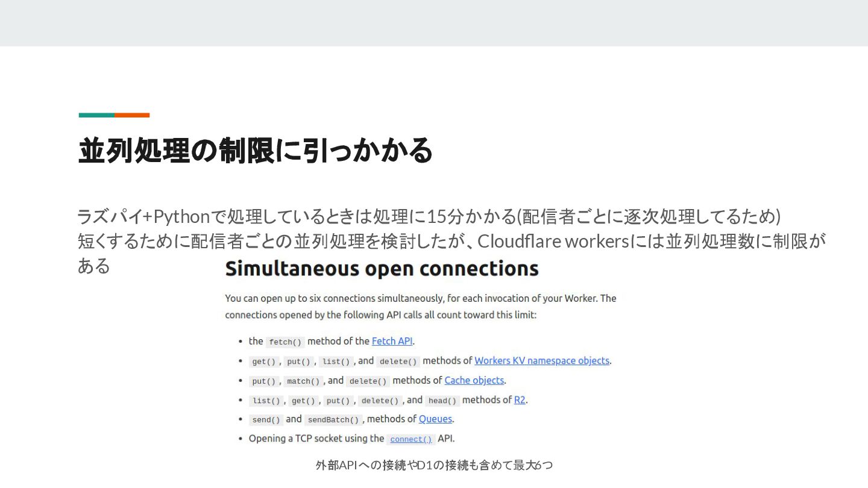Click the Simultaneous open connections heading
This screenshot has height=488, width=868.
click(382, 269)
